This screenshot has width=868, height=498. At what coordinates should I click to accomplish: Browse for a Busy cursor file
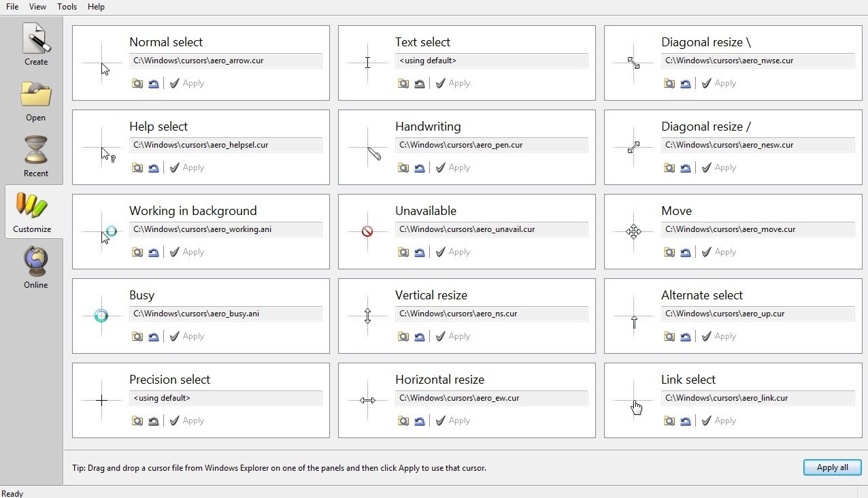[137, 336]
